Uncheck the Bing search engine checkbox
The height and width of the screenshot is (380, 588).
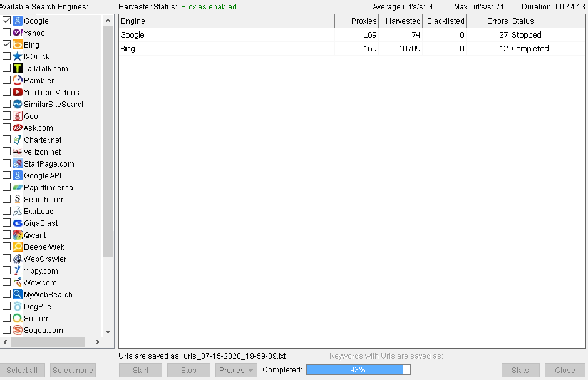tap(6, 44)
